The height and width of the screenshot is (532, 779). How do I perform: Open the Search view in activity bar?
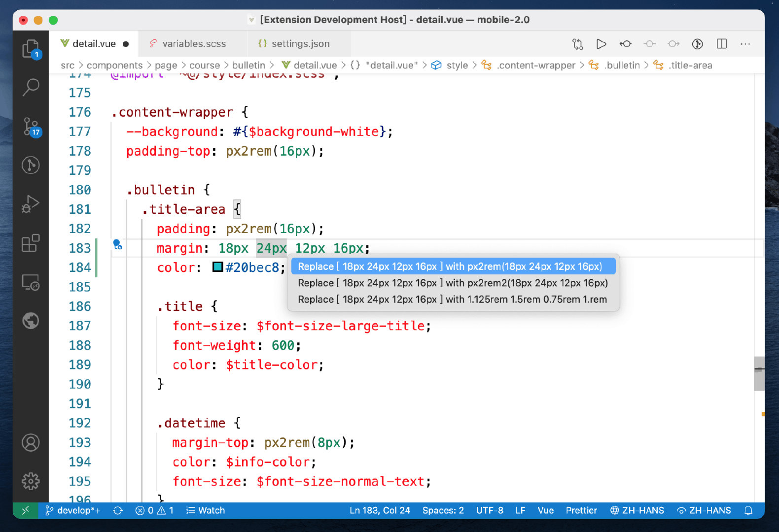point(31,87)
